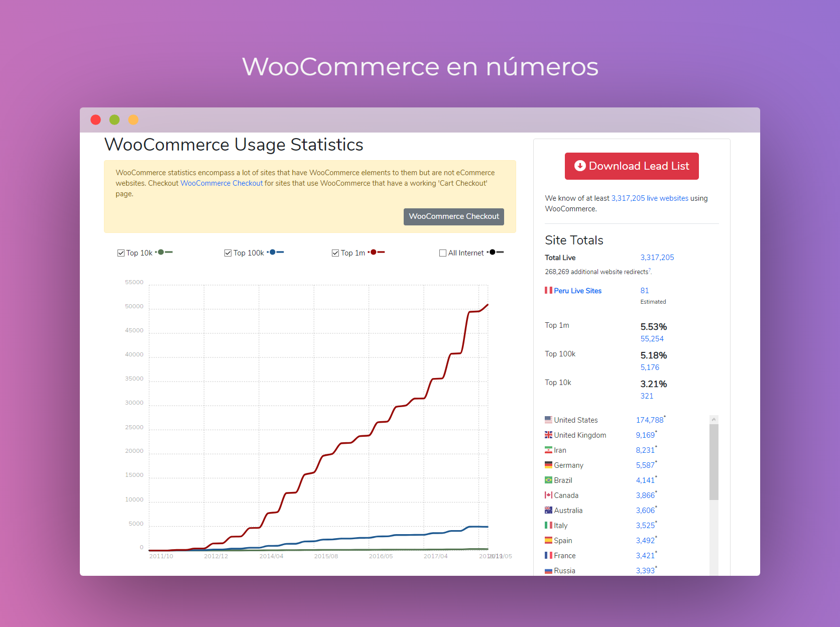This screenshot has width=840, height=627.
Task: Open the France count 3,421
Action: coord(645,556)
